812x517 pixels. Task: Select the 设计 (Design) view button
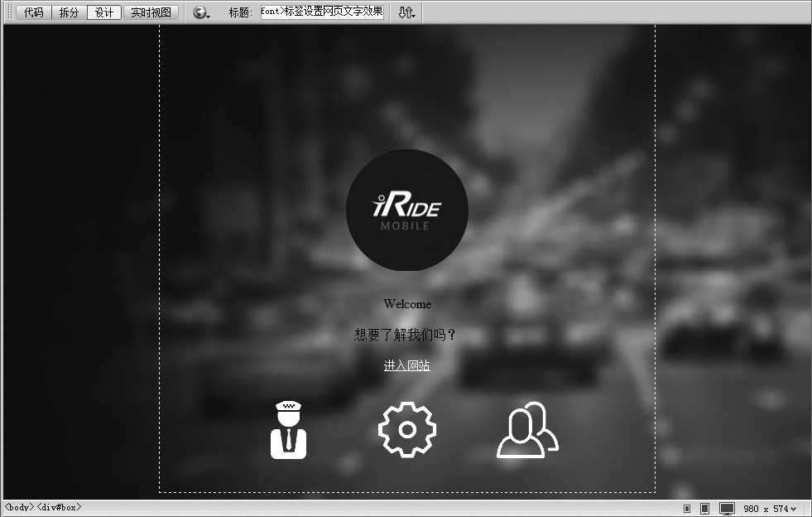coord(104,12)
